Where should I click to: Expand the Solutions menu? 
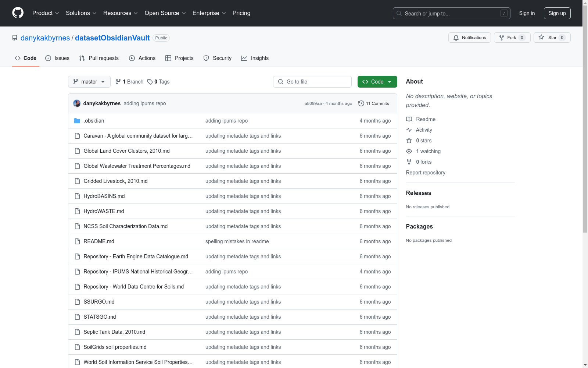pos(81,13)
